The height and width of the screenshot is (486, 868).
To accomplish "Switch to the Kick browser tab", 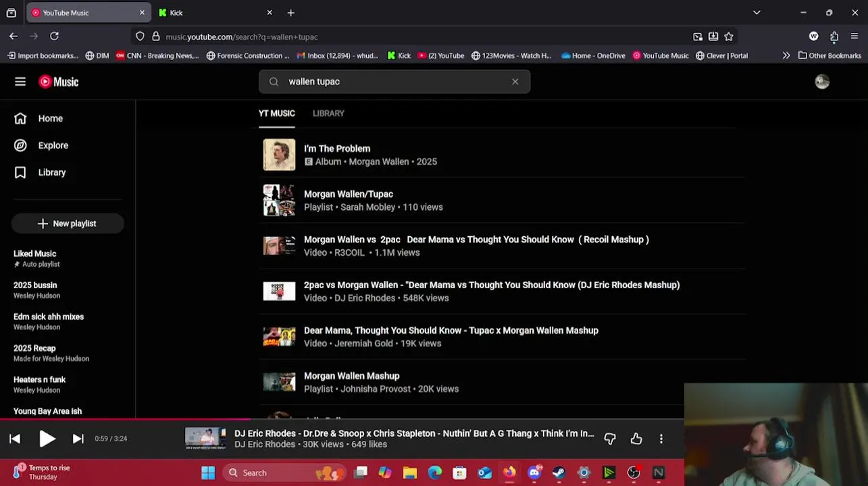I will [215, 13].
